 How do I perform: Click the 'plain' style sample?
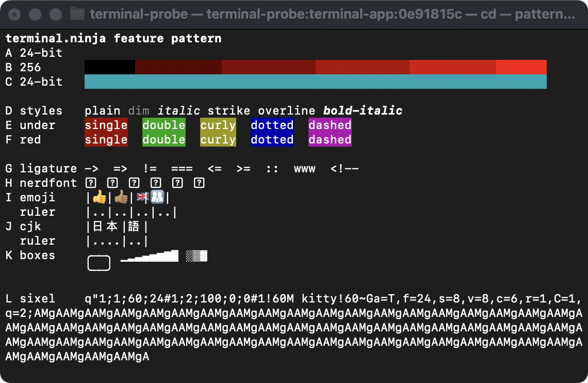click(x=102, y=110)
